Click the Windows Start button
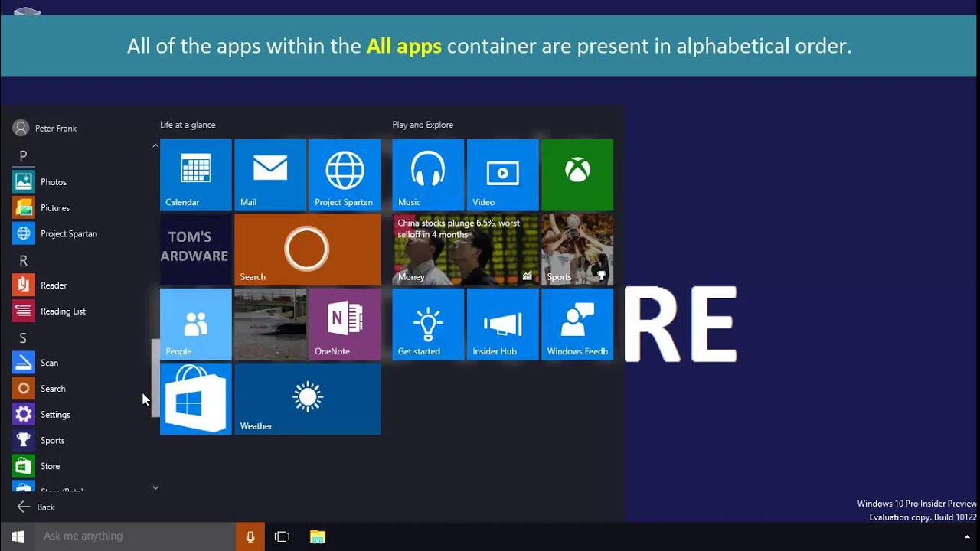 click(18, 536)
